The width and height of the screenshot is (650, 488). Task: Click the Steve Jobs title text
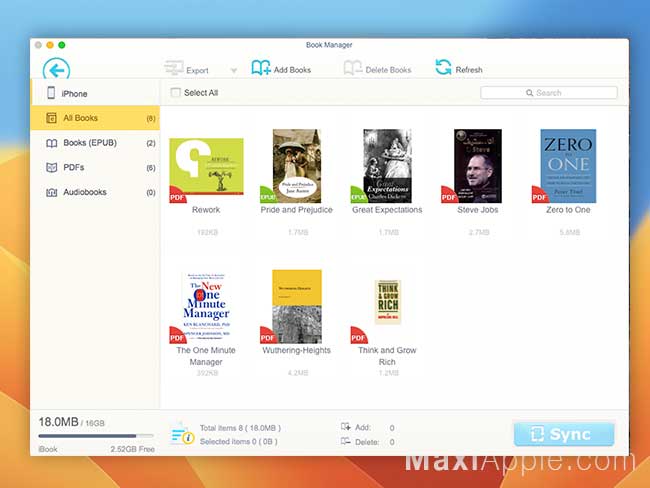pyautogui.click(x=478, y=210)
